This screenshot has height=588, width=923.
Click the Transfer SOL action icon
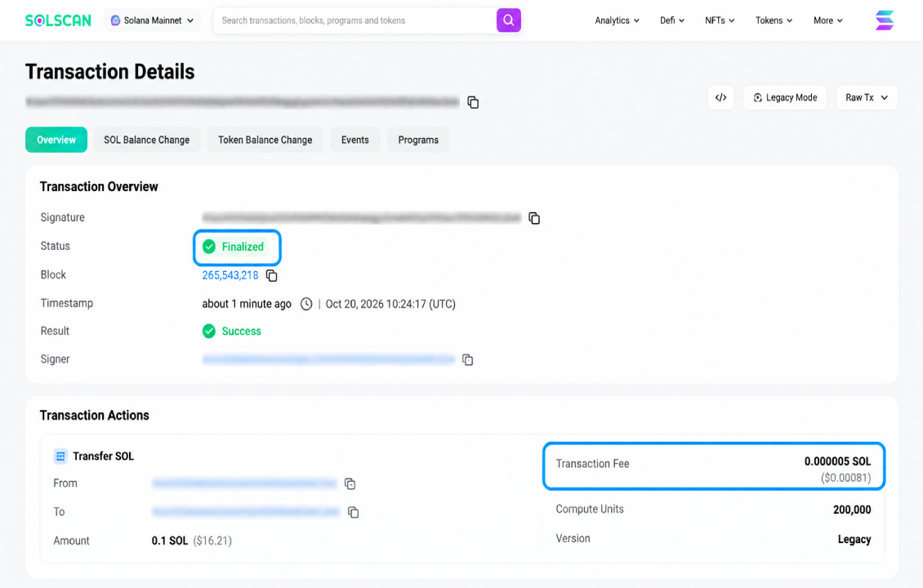(x=60, y=457)
